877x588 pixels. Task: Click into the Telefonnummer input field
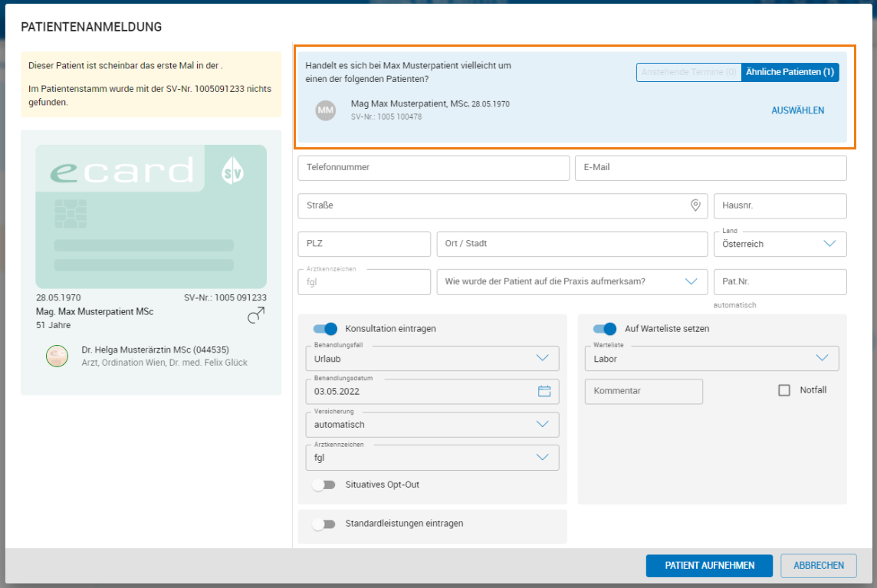click(x=433, y=168)
